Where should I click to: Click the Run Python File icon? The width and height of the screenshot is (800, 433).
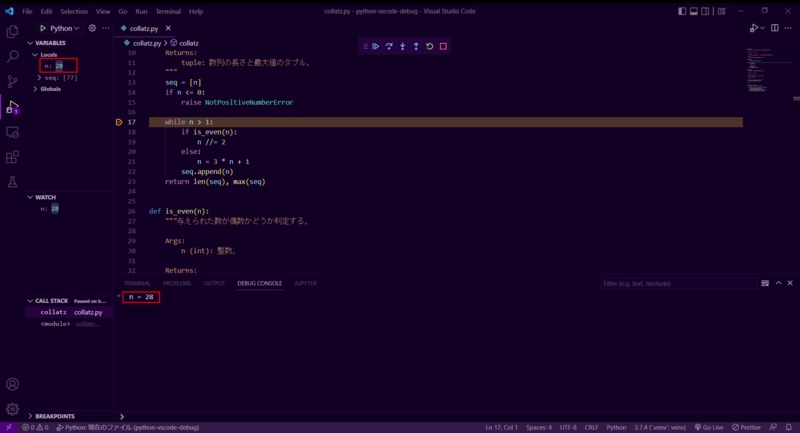tap(753, 29)
